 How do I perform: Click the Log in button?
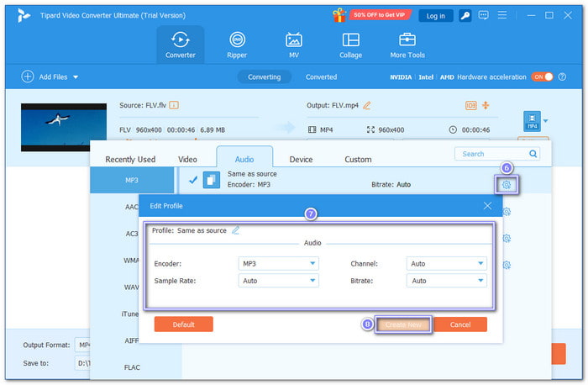[x=435, y=16]
